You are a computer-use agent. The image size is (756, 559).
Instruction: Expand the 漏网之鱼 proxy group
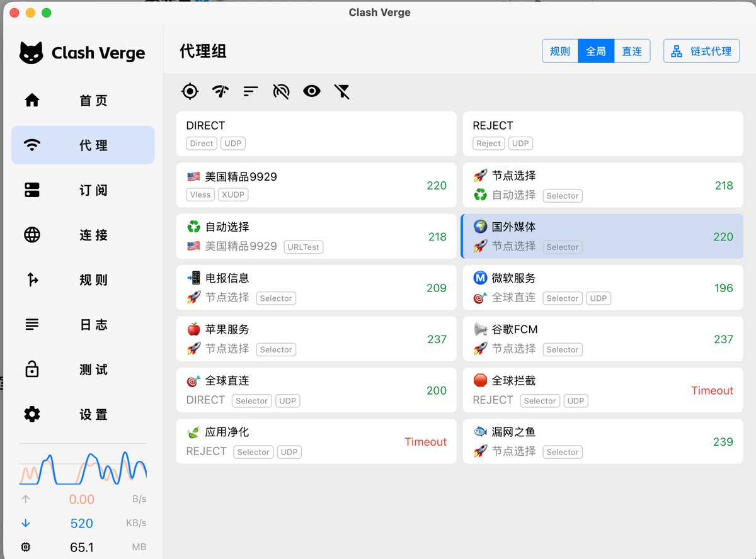point(602,441)
